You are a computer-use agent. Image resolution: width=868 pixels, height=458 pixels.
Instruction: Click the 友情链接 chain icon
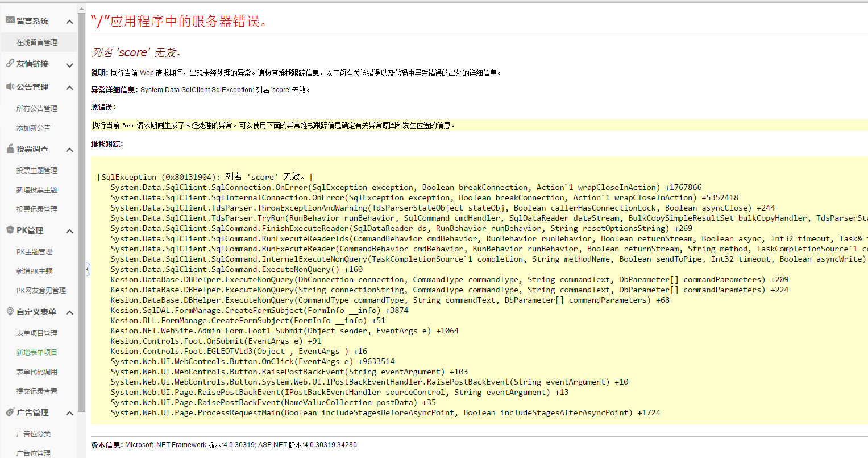point(10,63)
